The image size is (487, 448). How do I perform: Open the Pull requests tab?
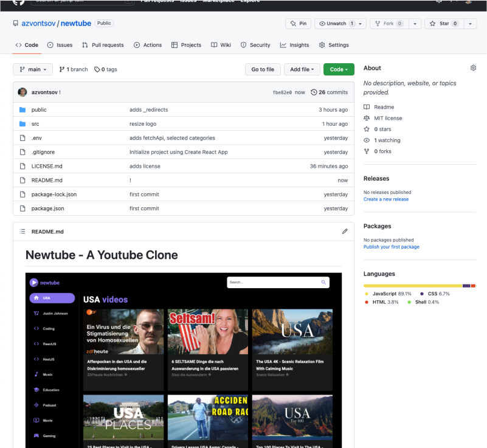(x=103, y=45)
